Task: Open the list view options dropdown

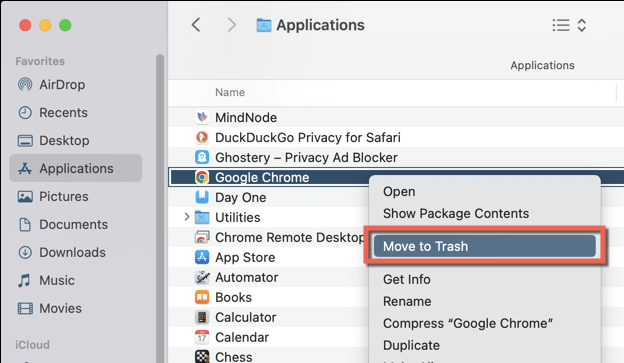Action: pos(569,25)
